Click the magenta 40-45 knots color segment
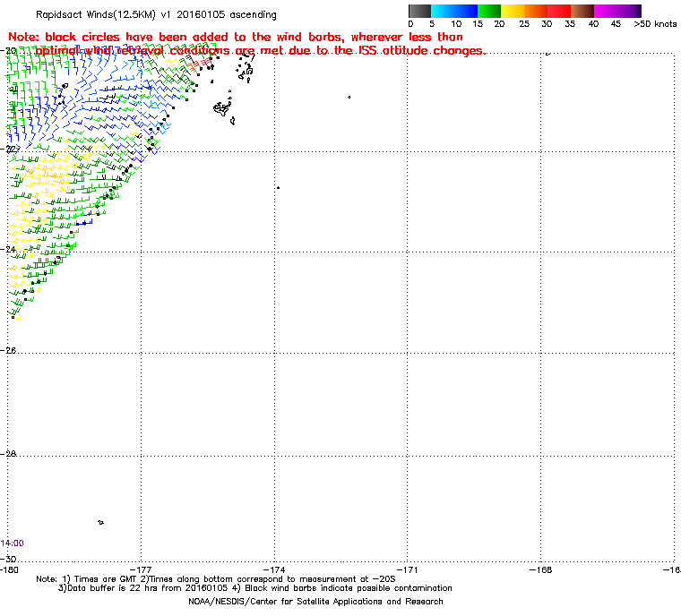 click(x=606, y=11)
